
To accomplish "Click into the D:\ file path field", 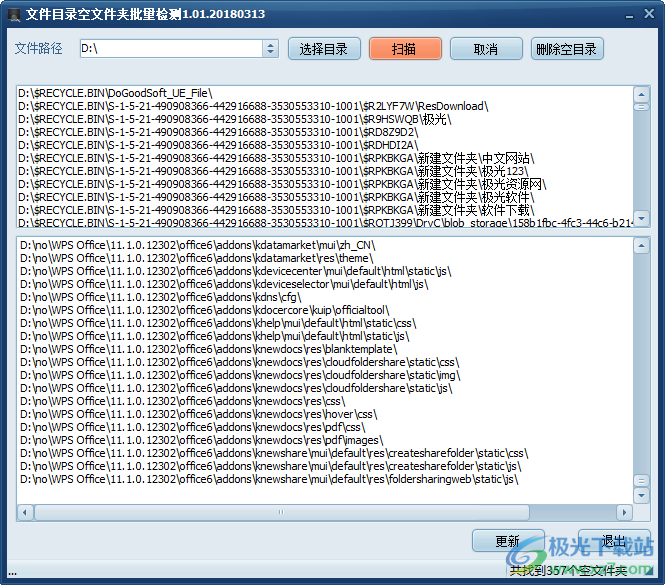I will [x=170, y=48].
